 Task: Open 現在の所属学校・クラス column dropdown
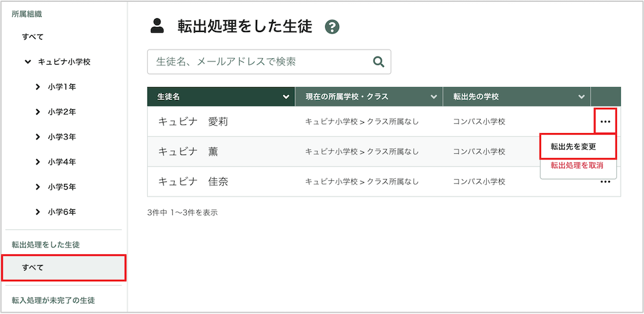pos(433,97)
